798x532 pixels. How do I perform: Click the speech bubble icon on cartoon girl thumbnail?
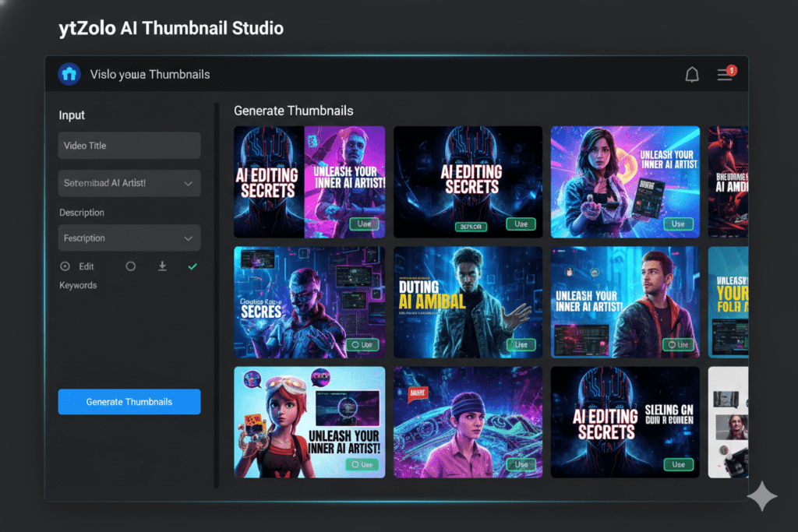pos(251,379)
